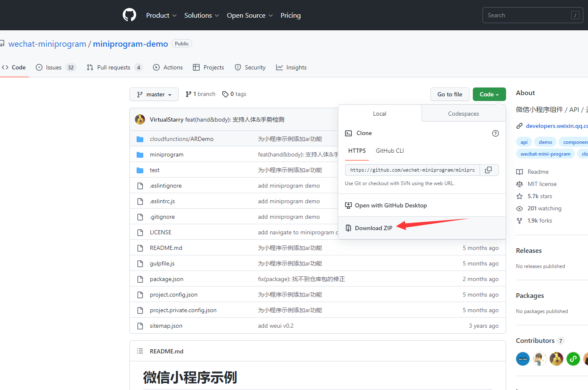Expand the Product menu
The image size is (588, 390).
pyautogui.click(x=161, y=16)
